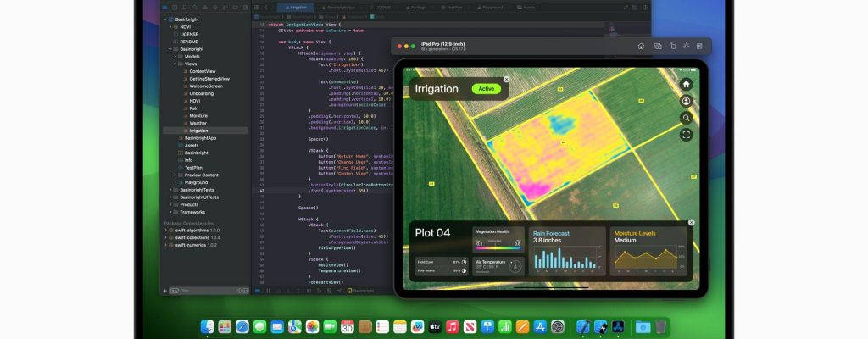Open the Music app in the Dock

(x=453, y=326)
